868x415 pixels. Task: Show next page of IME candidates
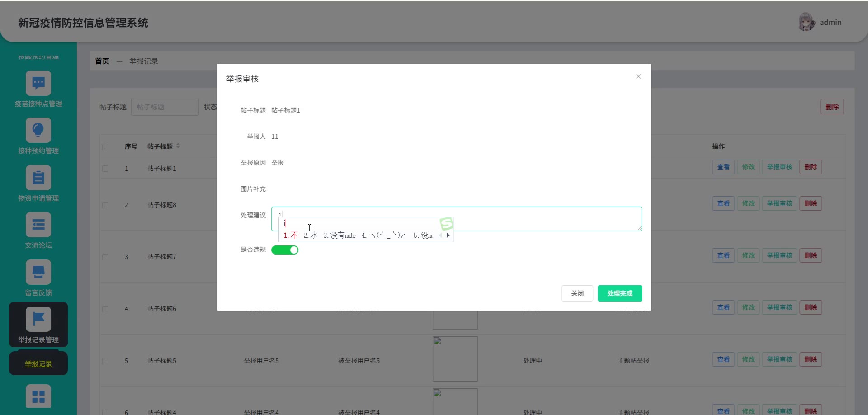pyautogui.click(x=448, y=236)
